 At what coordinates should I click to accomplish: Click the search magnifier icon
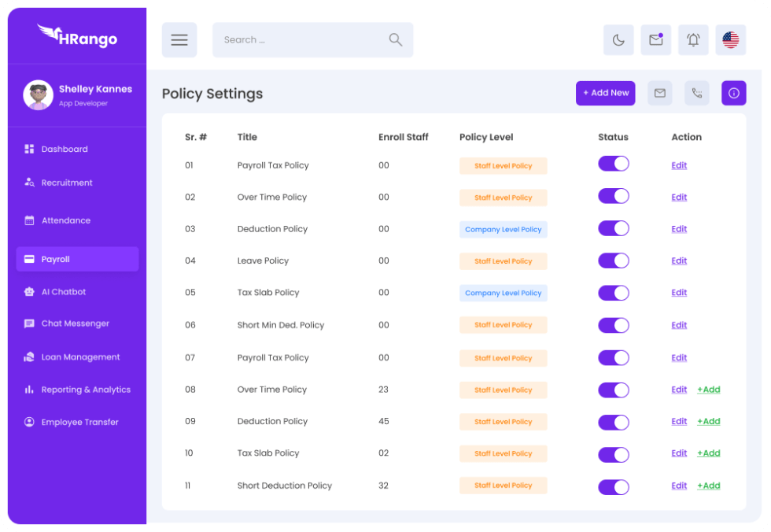pos(396,40)
